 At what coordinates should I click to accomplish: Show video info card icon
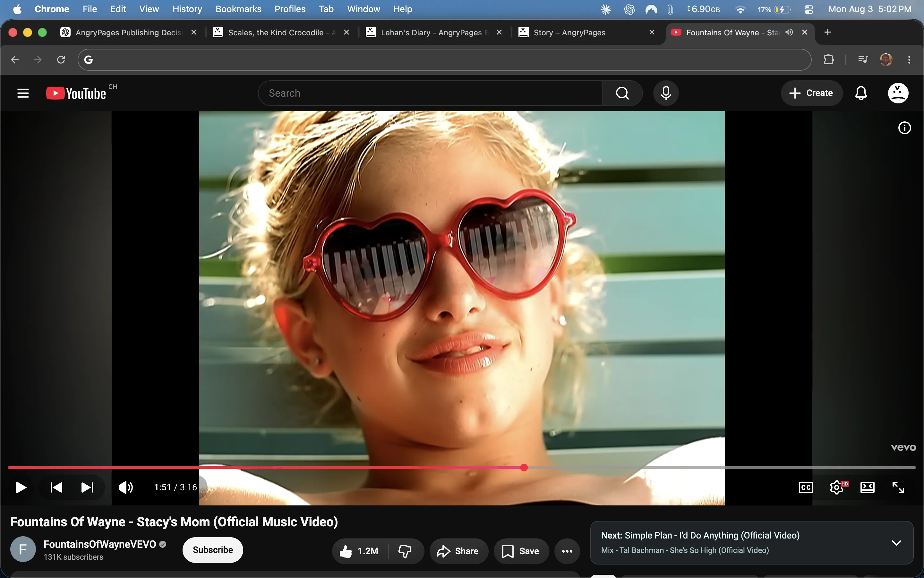coord(904,128)
